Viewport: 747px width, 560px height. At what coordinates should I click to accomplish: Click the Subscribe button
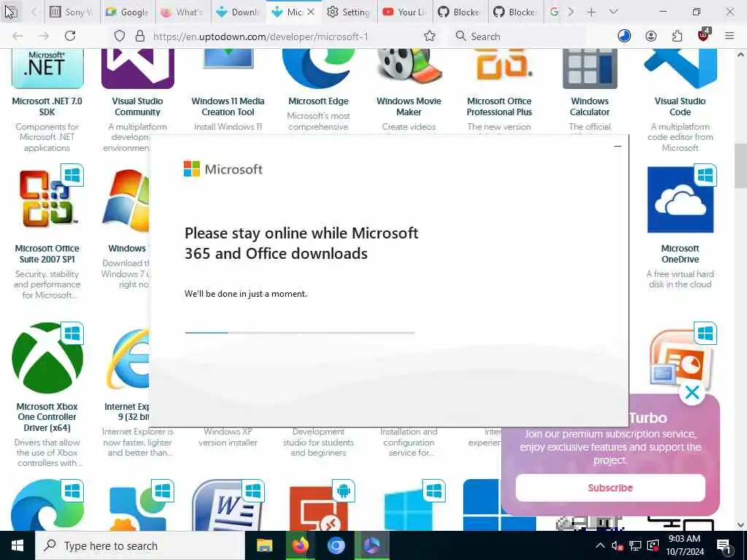click(611, 488)
